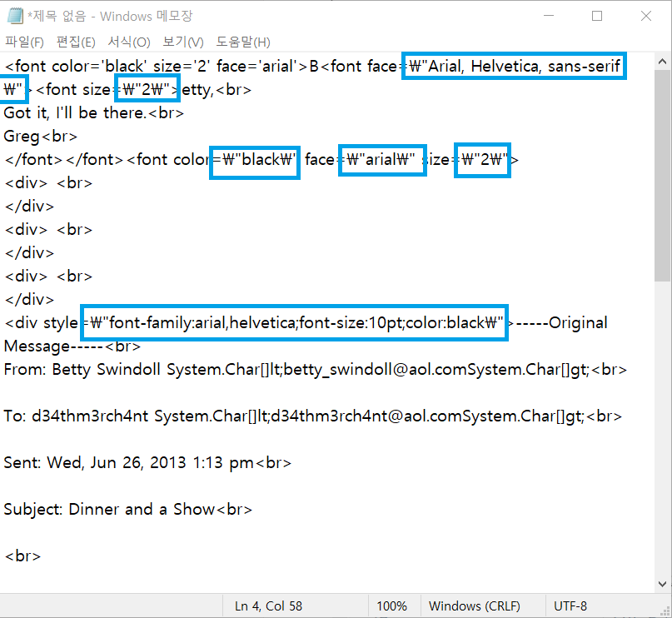Click the scrollbar down arrow
Viewport: 672px width, 618px height.
point(662,584)
